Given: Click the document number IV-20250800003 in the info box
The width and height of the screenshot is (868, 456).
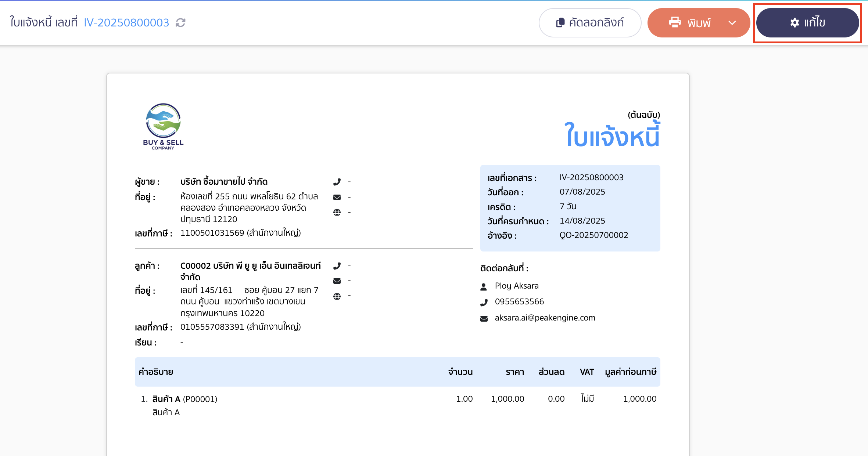Looking at the screenshot, I should coord(591,177).
